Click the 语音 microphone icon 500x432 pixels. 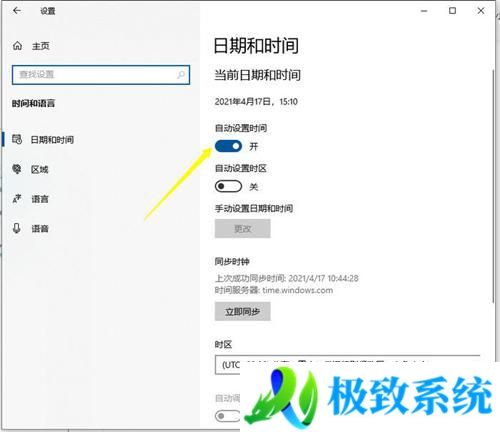(x=17, y=228)
